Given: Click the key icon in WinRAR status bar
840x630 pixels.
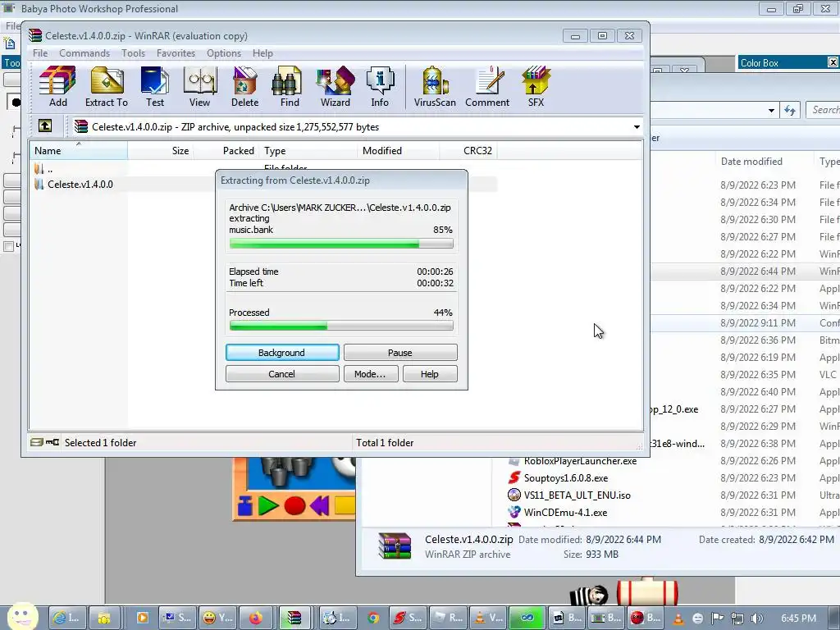Looking at the screenshot, I should coord(52,442).
